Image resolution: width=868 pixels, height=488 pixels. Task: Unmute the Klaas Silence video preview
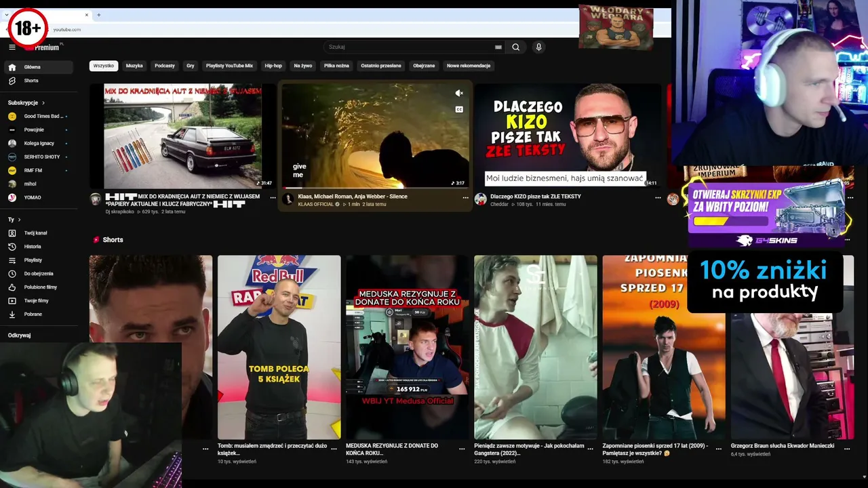click(x=459, y=94)
